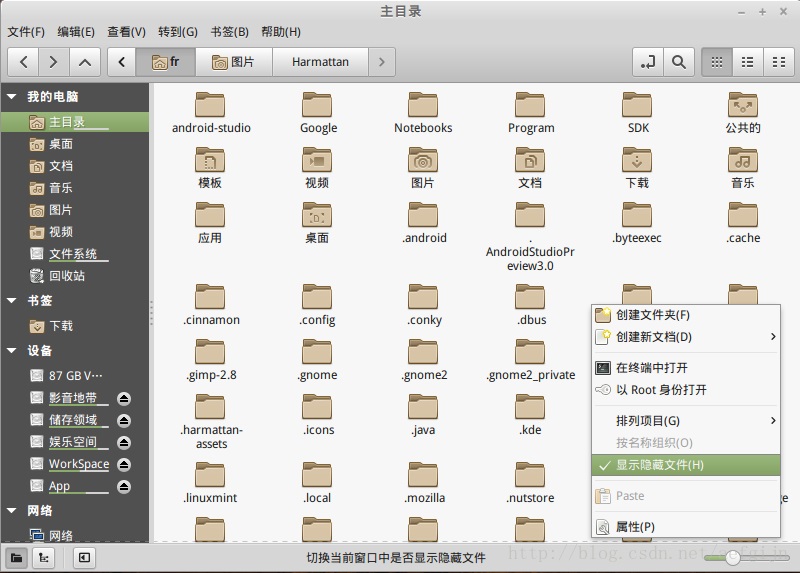Image resolution: width=800 pixels, height=573 pixels.
Task: Click the 图片 path bar button
Action: pyautogui.click(x=233, y=62)
